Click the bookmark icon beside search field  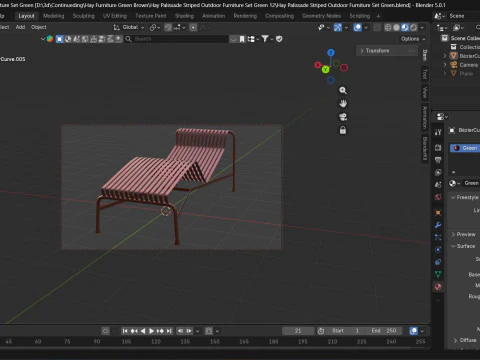pos(242,39)
